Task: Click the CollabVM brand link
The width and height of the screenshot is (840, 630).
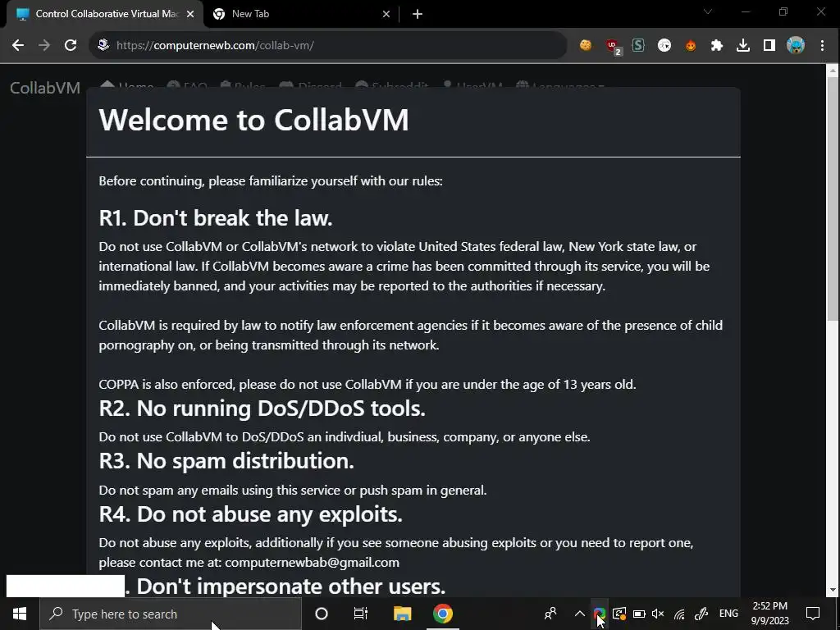Action: coord(45,88)
